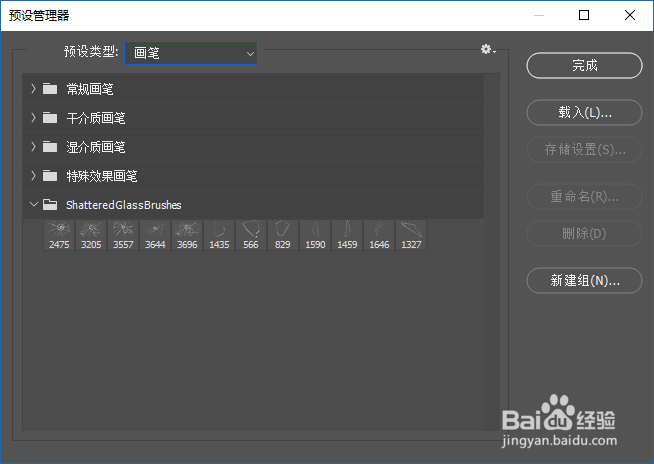Select the 特殊效果画笔 group name
Screen dimensions: 654x464
click(101, 176)
